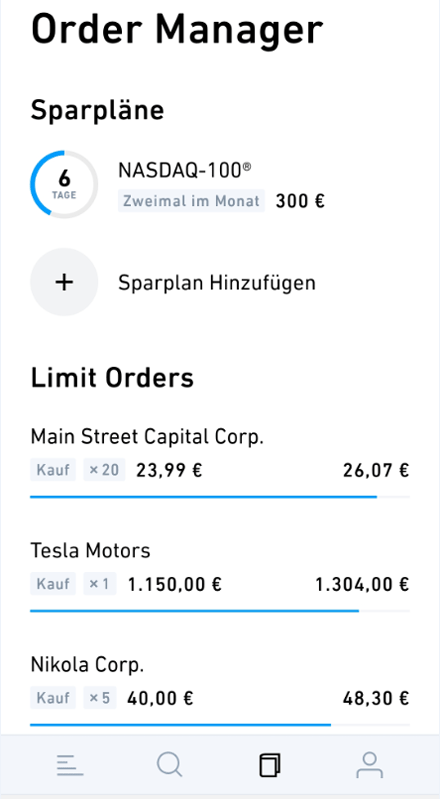
Task: Click Sparplan Hinzufügen label
Action: (217, 282)
